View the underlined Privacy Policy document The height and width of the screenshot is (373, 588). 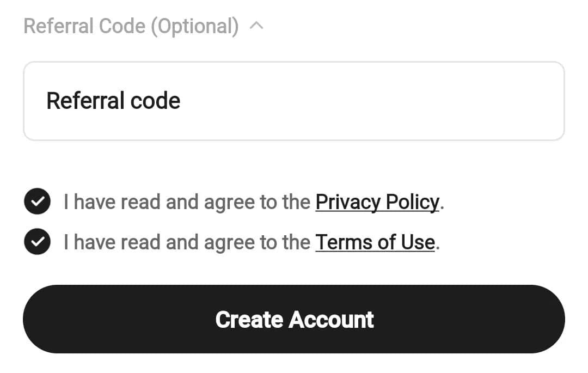pos(377,202)
